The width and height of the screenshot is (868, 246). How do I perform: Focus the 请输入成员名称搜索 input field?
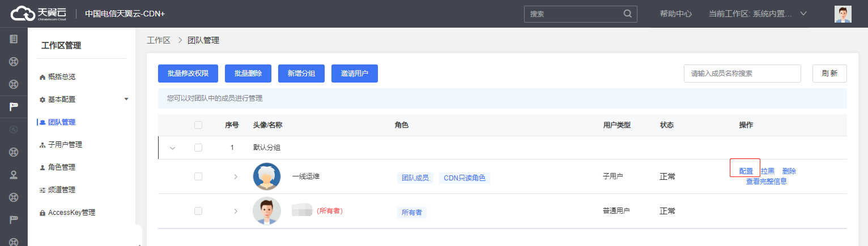pyautogui.click(x=742, y=74)
